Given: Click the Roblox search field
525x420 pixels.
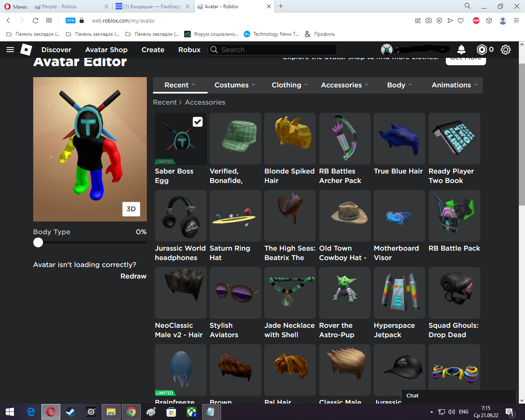Looking at the screenshot, I should [x=272, y=50].
